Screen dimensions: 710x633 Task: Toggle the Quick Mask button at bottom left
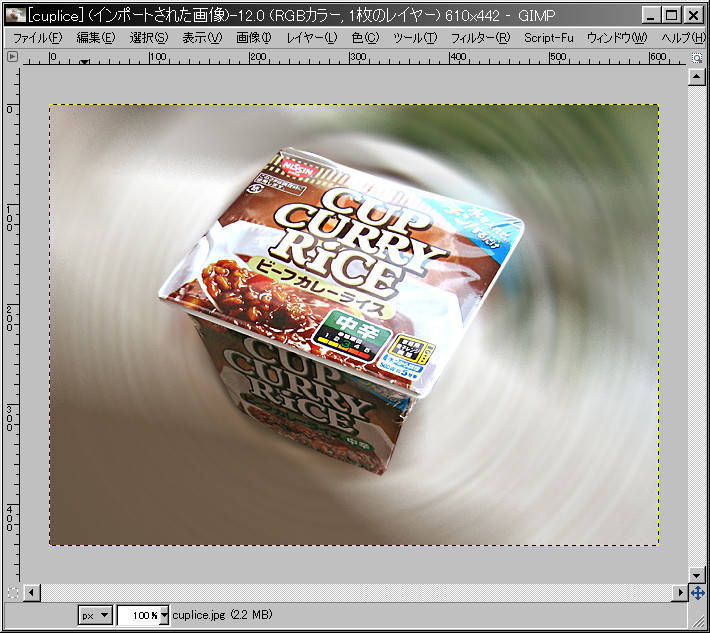click(13, 592)
